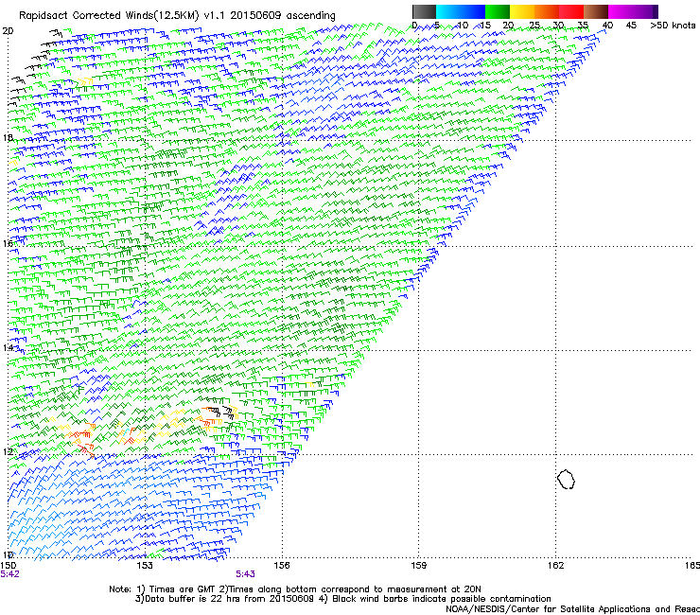
Task: Click the latitude label 12
Action: pos(8,451)
